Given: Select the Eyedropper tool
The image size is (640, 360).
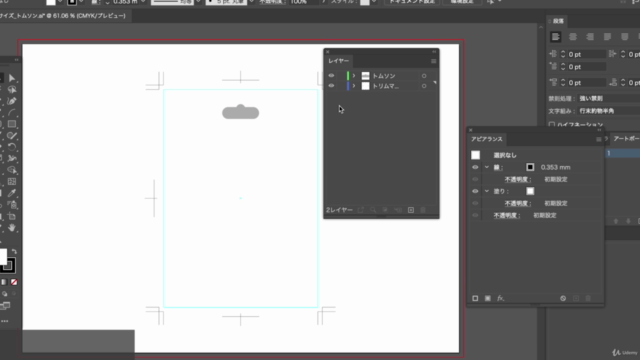Looking at the screenshot, I should pyautogui.click(x=12, y=193).
